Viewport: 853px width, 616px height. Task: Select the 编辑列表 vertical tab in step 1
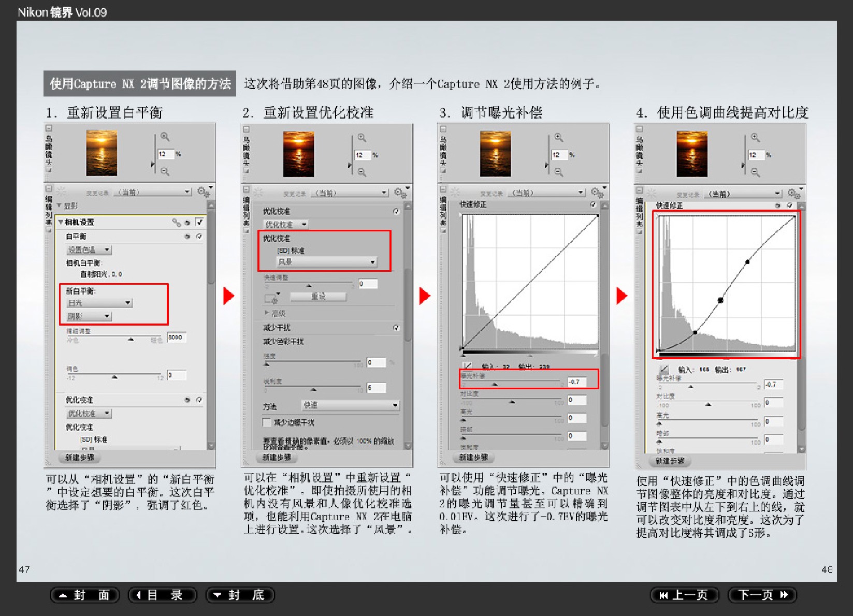coord(49,210)
